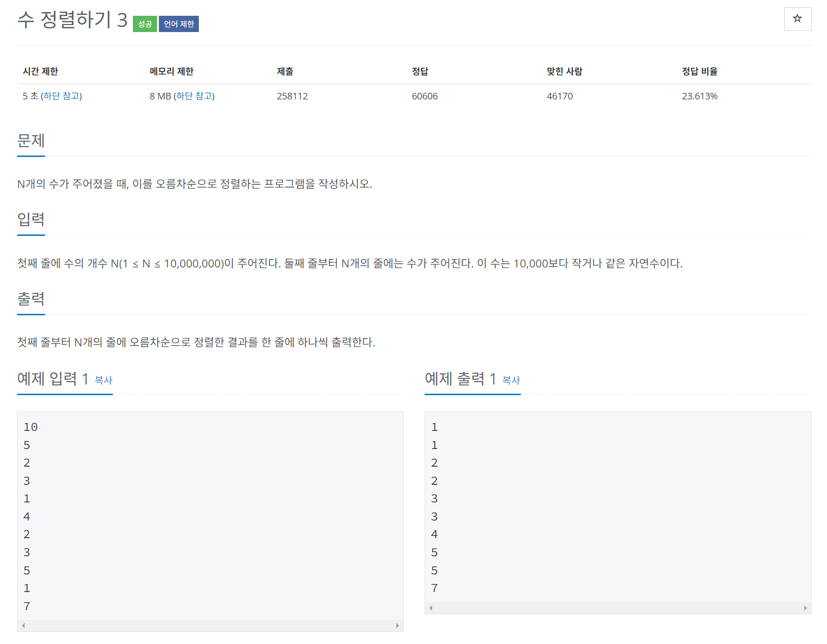The width and height of the screenshot is (827, 644).
Task: Click the input description about N range
Action: tap(350, 263)
